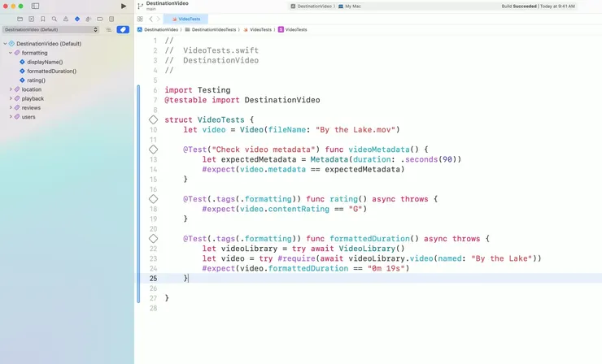Run all tests in VideoTests struct diamond
Viewport: 602px width, 364px height.
(x=153, y=119)
